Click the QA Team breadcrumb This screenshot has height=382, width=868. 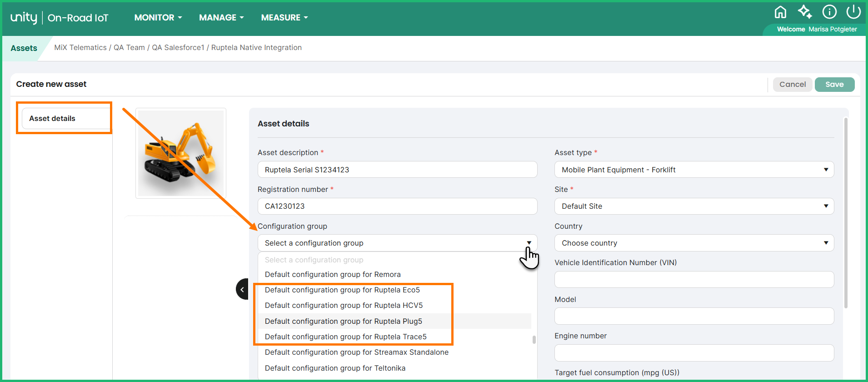tap(129, 48)
